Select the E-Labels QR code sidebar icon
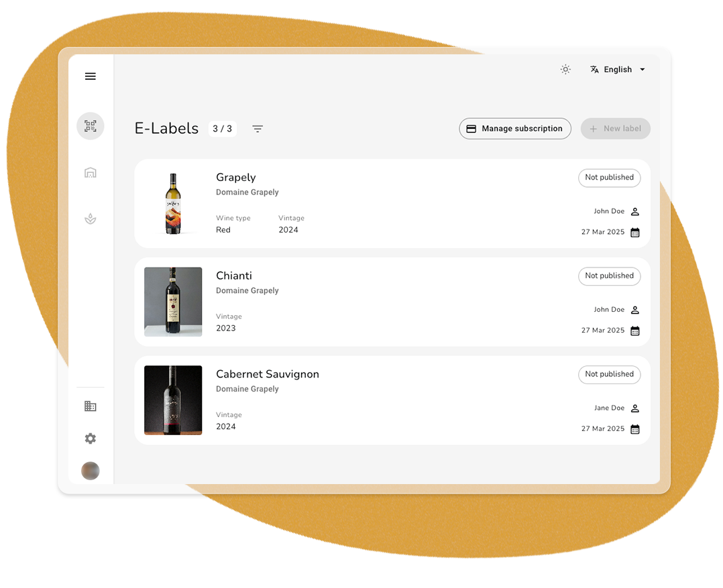The height and width of the screenshot is (588, 723). [x=91, y=126]
